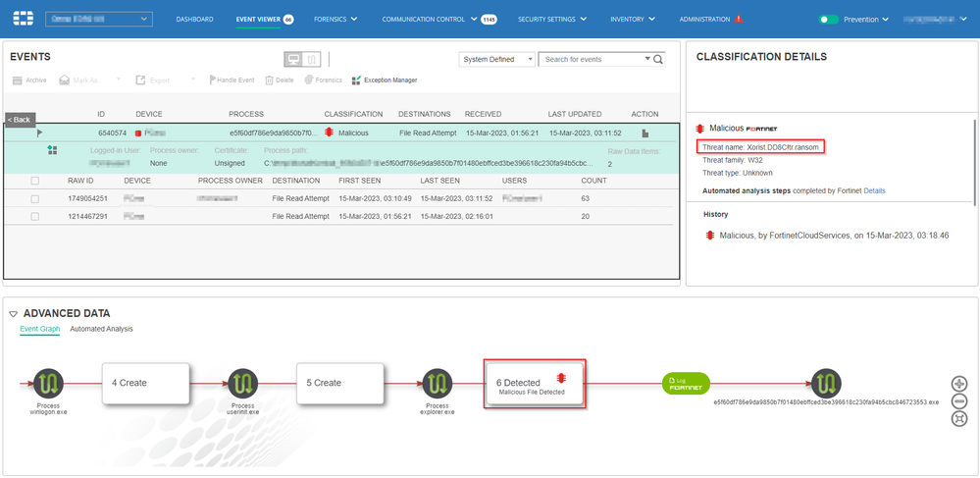Toggle the Prevention mode switch
This screenshot has width=980, height=478.
(x=828, y=20)
